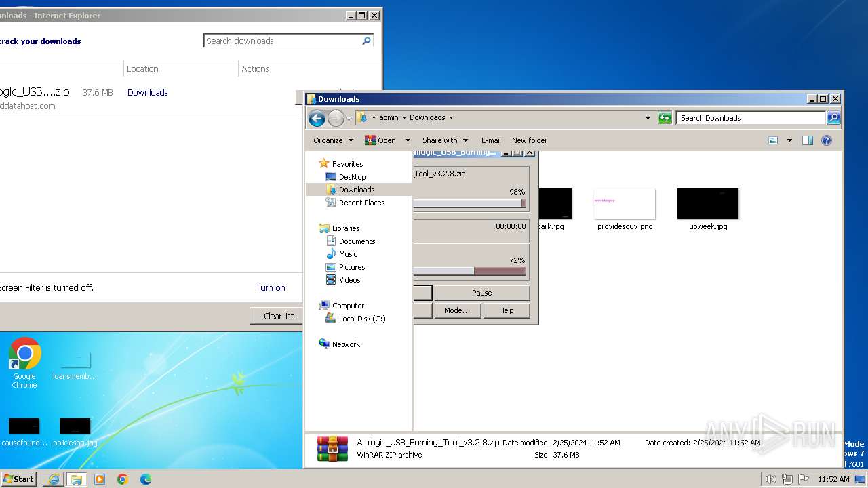Select Network in navigation pane
The height and width of the screenshot is (488, 868).
346,344
